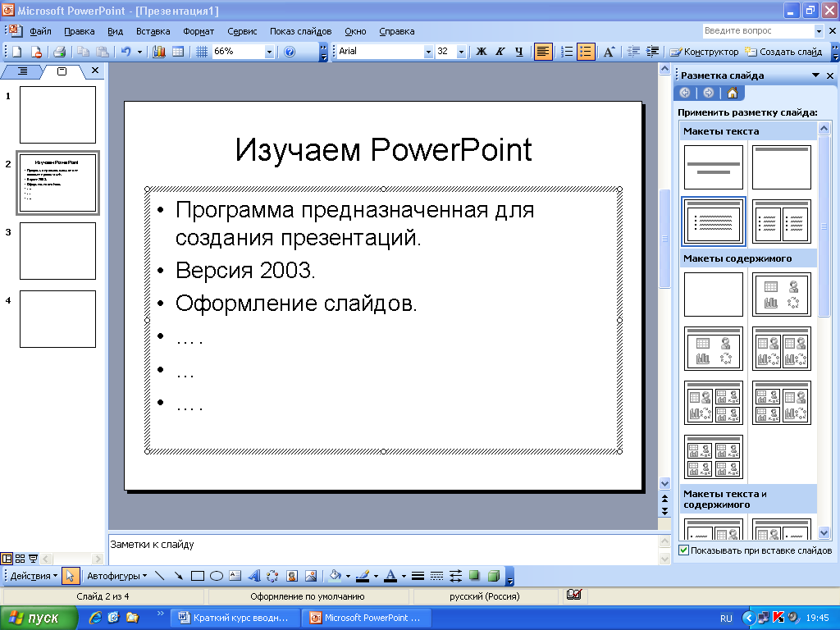Open the Font Color picker icon
Image resolution: width=840 pixels, height=630 pixels.
391,576
